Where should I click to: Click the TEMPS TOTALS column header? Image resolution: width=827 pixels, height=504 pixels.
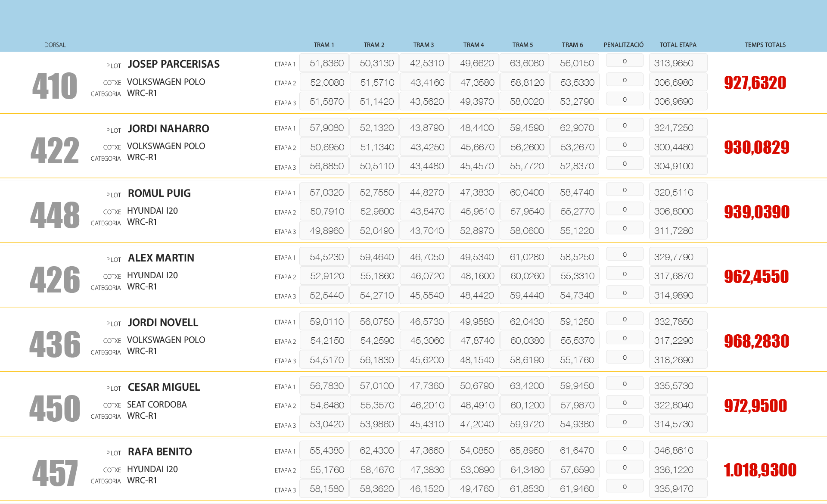(x=765, y=45)
